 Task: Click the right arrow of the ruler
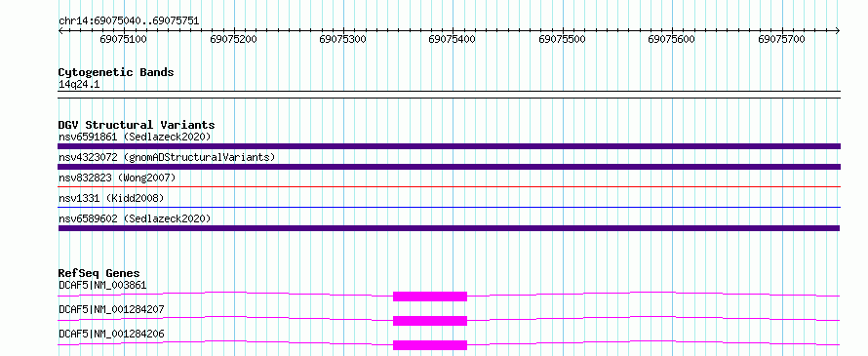coord(838,31)
